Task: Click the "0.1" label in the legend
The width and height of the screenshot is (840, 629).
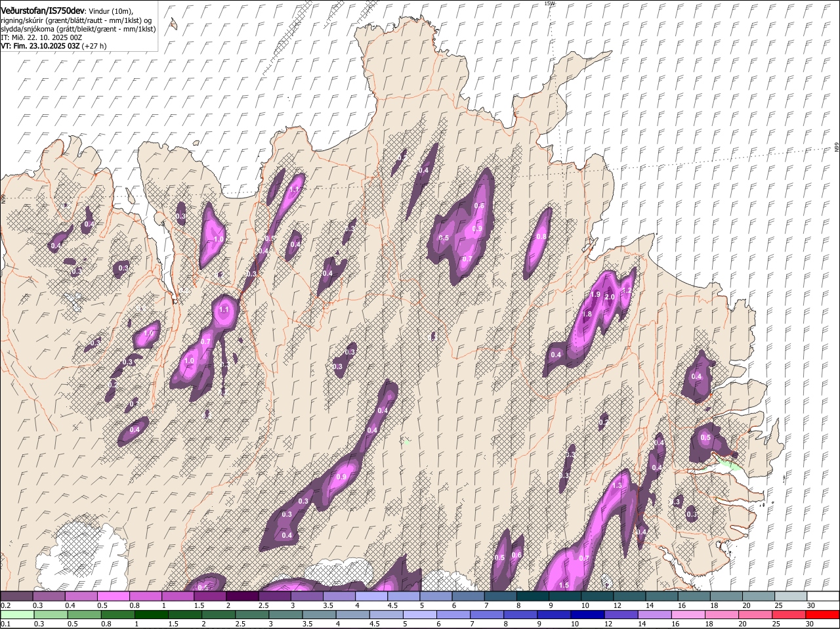Action: (5, 624)
